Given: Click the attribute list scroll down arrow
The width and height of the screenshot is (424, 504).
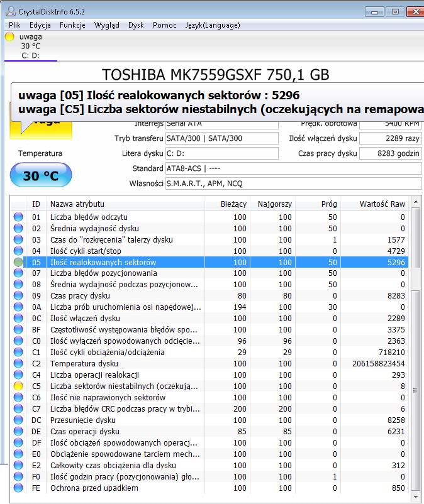Looking at the screenshot, I should pyautogui.click(x=416, y=497).
